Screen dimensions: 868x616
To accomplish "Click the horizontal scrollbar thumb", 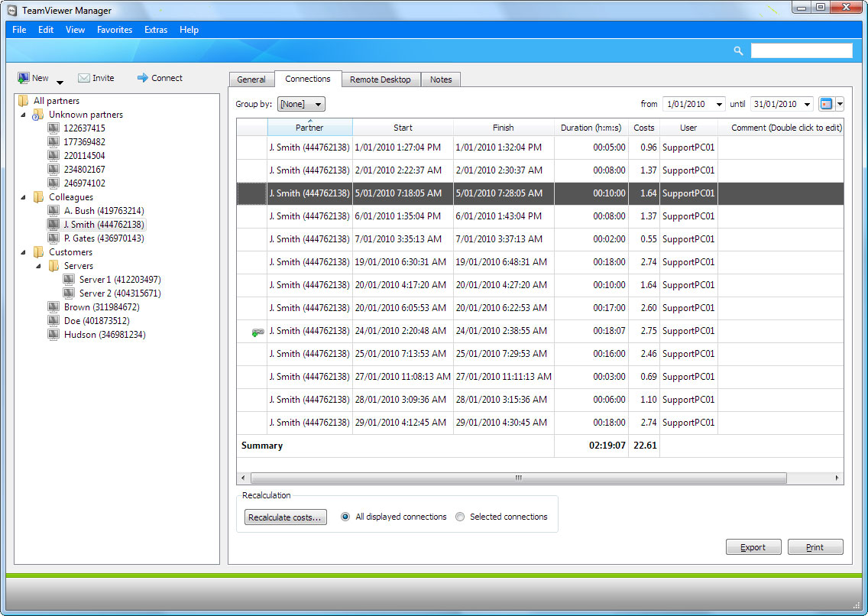I will tap(518, 478).
